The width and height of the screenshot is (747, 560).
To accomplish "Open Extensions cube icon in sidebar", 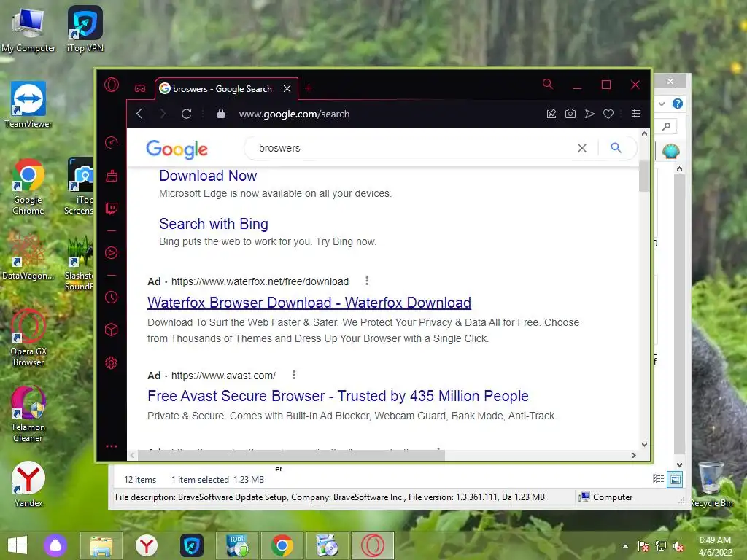I will click(112, 330).
